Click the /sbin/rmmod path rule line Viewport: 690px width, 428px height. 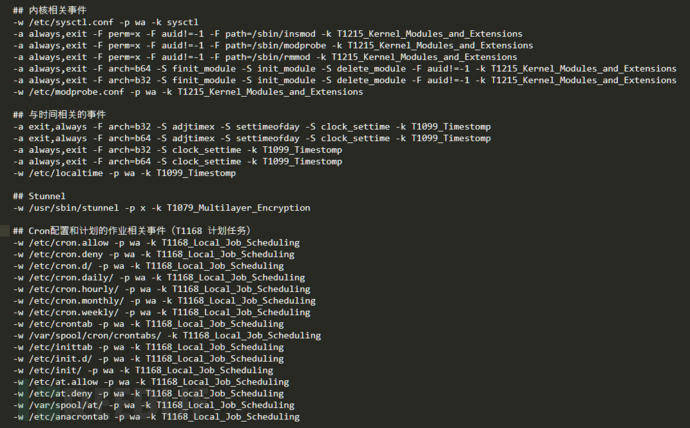click(265, 57)
